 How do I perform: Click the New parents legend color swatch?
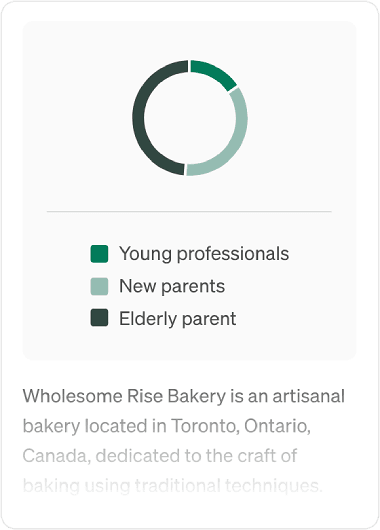99,286
